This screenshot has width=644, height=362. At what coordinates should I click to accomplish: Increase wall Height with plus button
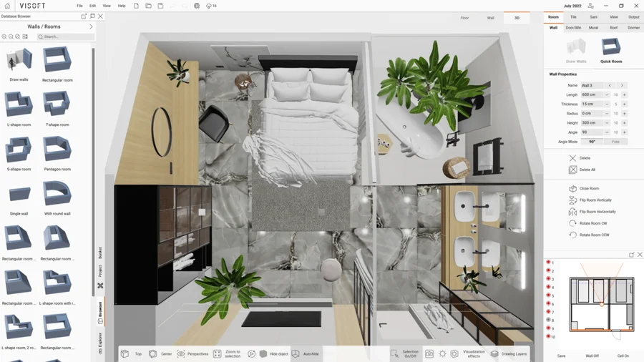point(624,123)
